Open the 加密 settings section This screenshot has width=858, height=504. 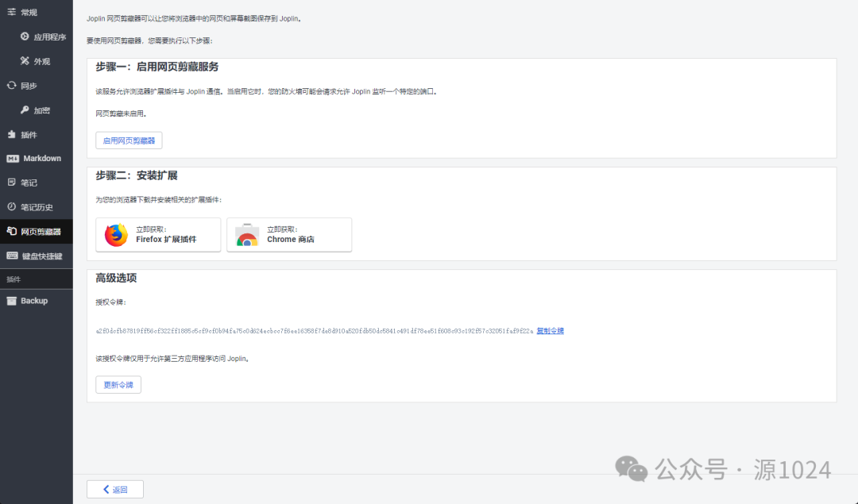[x=36, y=110]
